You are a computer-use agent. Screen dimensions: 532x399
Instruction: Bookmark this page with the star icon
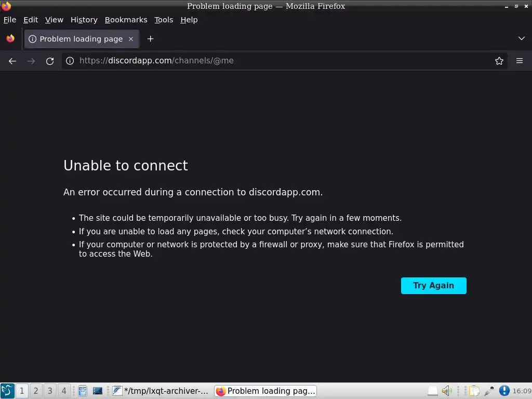point(499,61)
